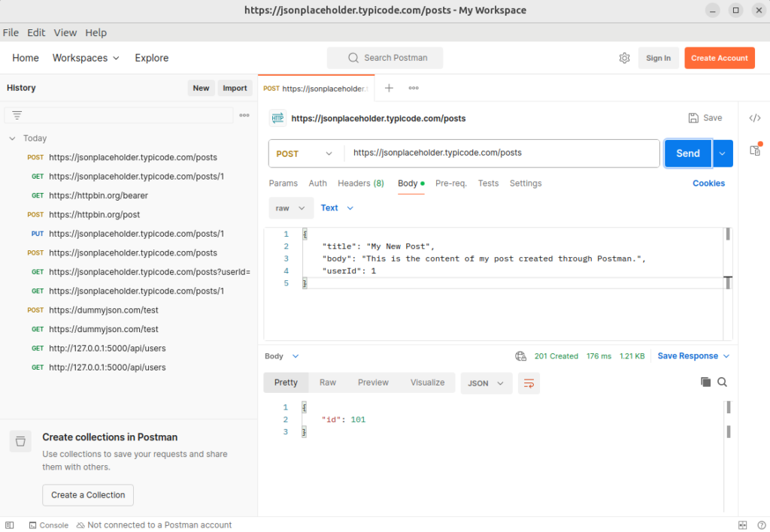Search the response with magnifier icon
The image size is (770, 532).
point(722,382)
